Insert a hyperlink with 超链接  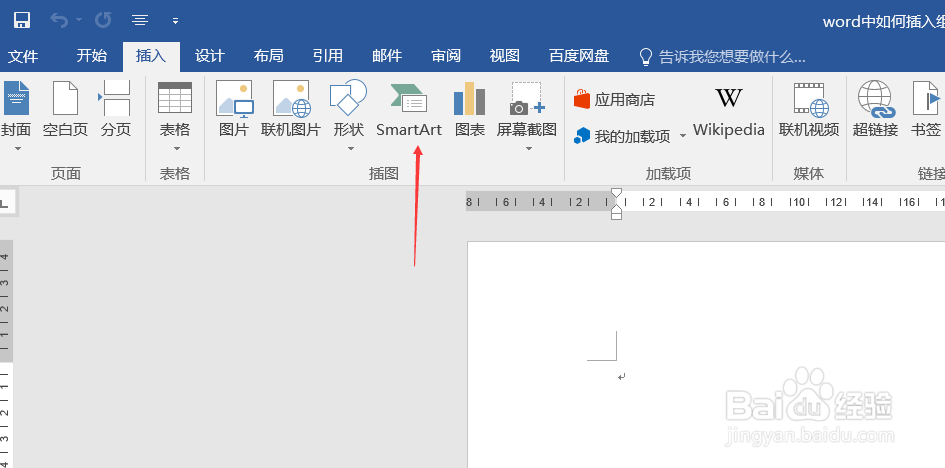[876, 109]
